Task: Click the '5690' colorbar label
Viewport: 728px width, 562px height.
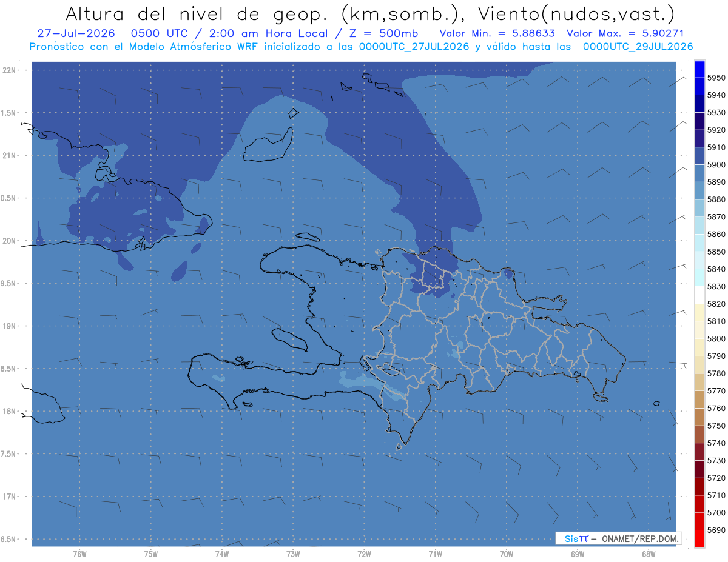Action: pos(716,530)
